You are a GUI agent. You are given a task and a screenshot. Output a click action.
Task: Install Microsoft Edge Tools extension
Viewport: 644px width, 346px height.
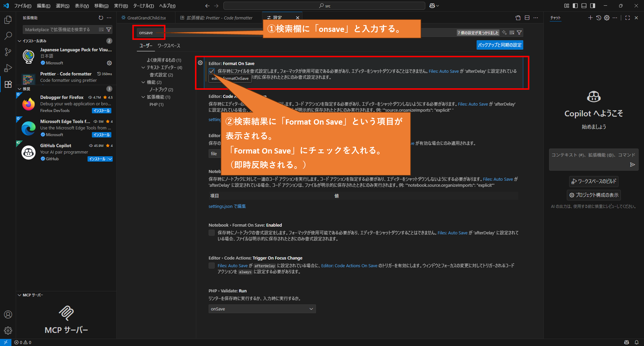pyautogui.click(x=102, y=135)
